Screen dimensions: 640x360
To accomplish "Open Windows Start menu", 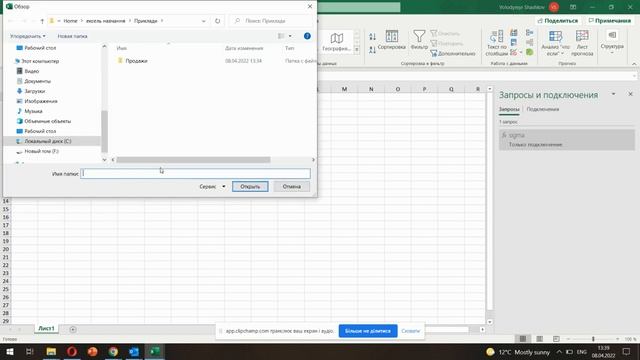I will 10,352.
